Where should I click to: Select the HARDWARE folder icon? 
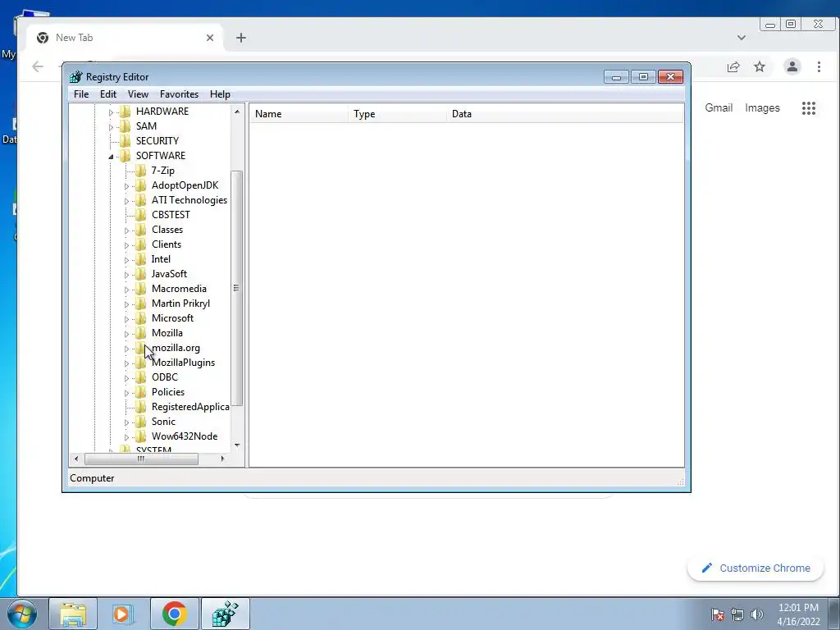[x=125, y=111]
